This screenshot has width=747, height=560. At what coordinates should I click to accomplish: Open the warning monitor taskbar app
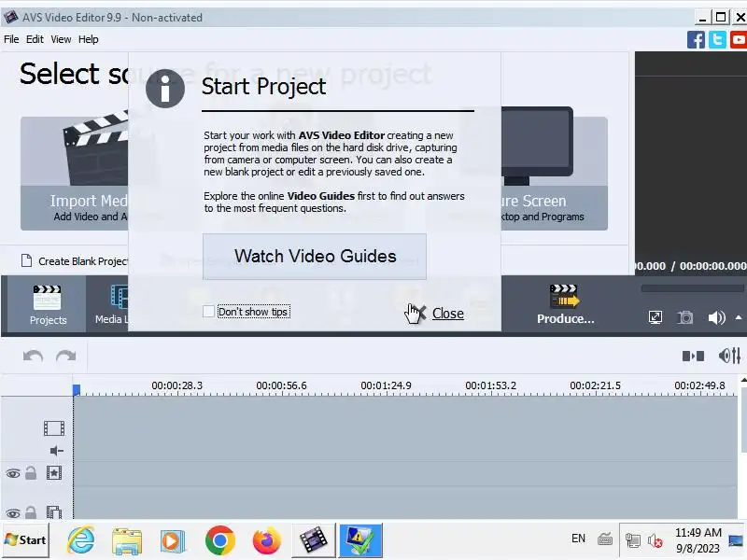[360, 540]
